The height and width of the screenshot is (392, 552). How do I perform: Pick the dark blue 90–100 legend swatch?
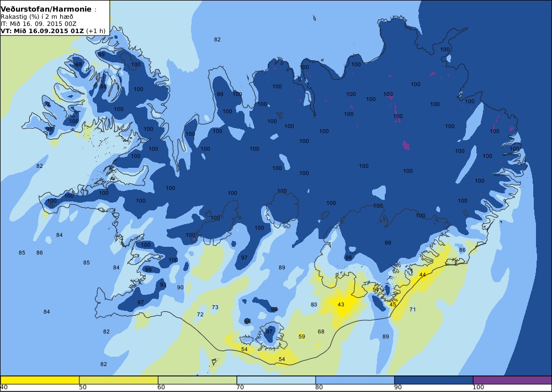(434, 380)
